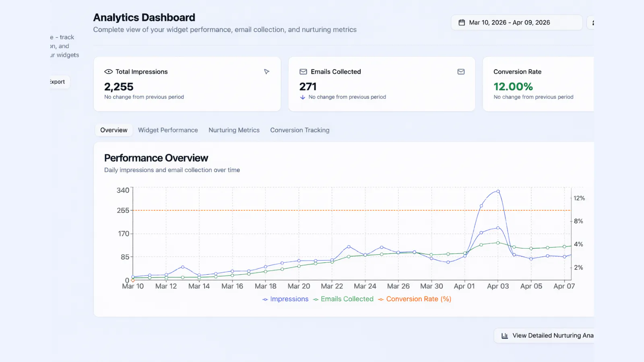Select the Nurturing Metrics tab
The image size is (644, 362).
tap(234, 130)
